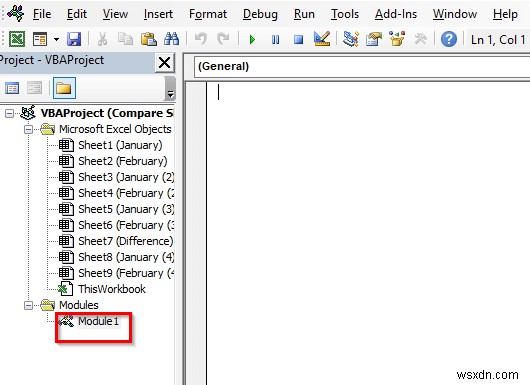This screenshot has height=385, width=530.
Task: Select Sheet3 (January (2)) in tree
Action: 126,177
